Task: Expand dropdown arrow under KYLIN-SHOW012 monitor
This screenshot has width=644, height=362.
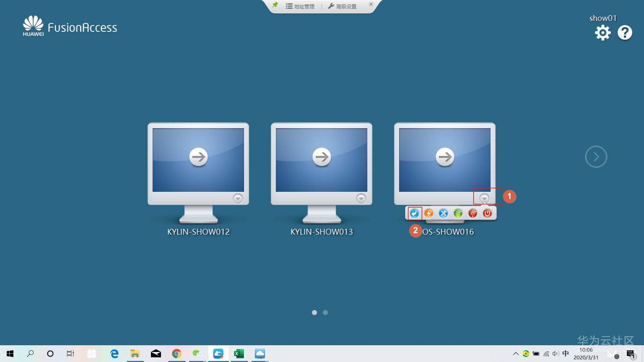Action: [238, 198]
